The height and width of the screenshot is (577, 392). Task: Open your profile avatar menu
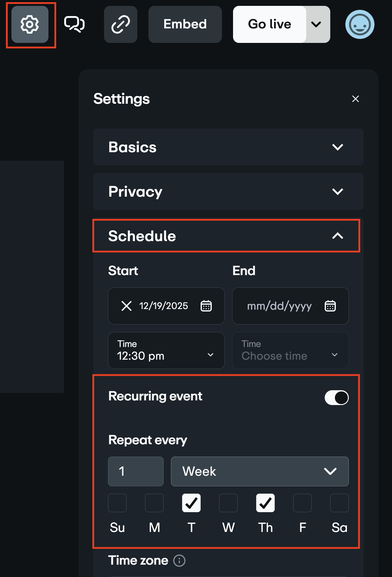point(359,24)
